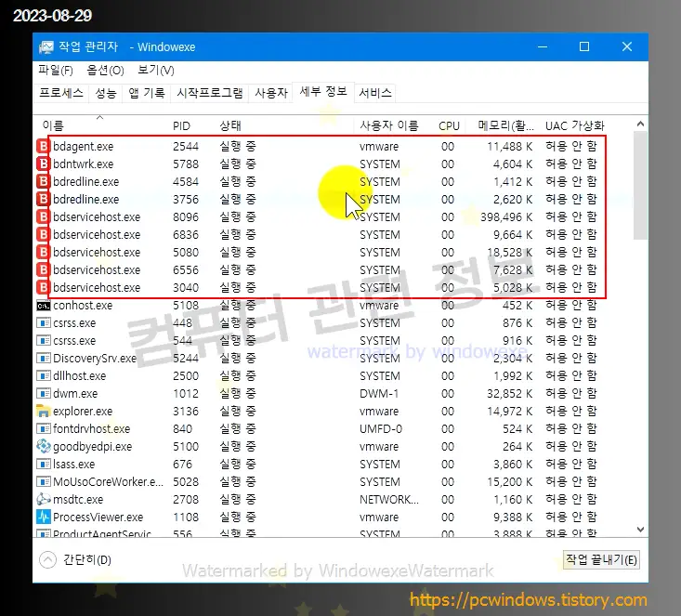Collapse view with 간단히(D) chevron

coord(47,559)
